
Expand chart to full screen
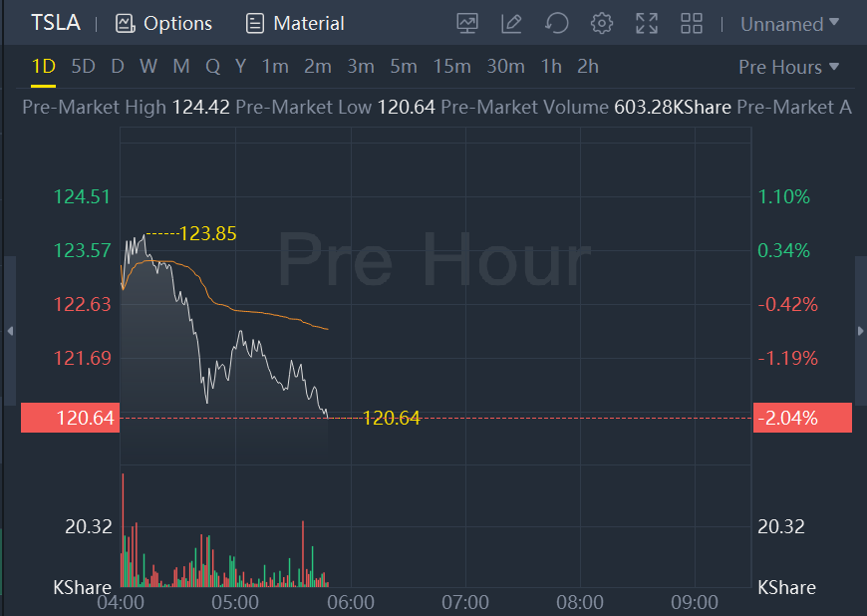tap(647, 23)
